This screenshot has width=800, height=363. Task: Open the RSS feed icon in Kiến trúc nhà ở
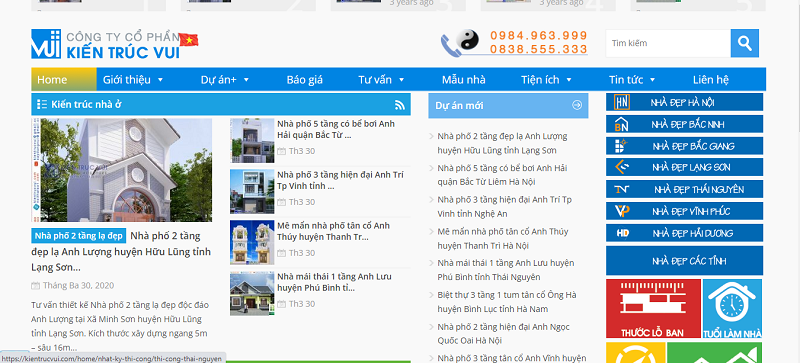pyautogui.click(x=399, y=105)
